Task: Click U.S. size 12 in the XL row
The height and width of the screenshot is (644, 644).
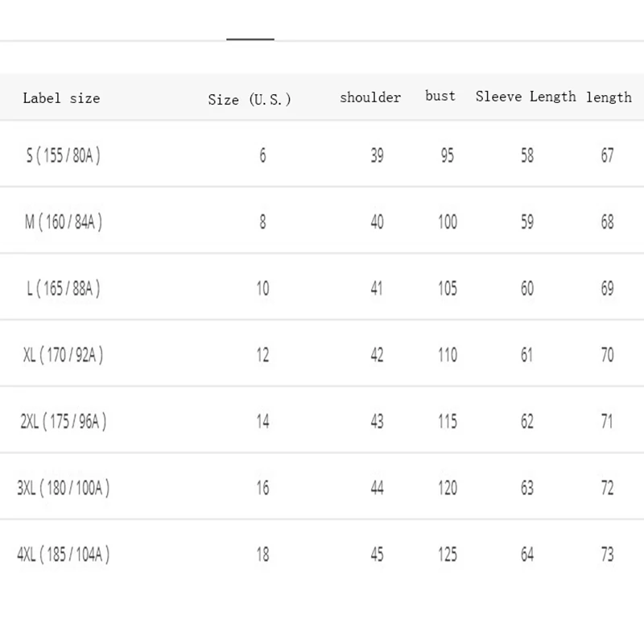Action: point(262,354)
